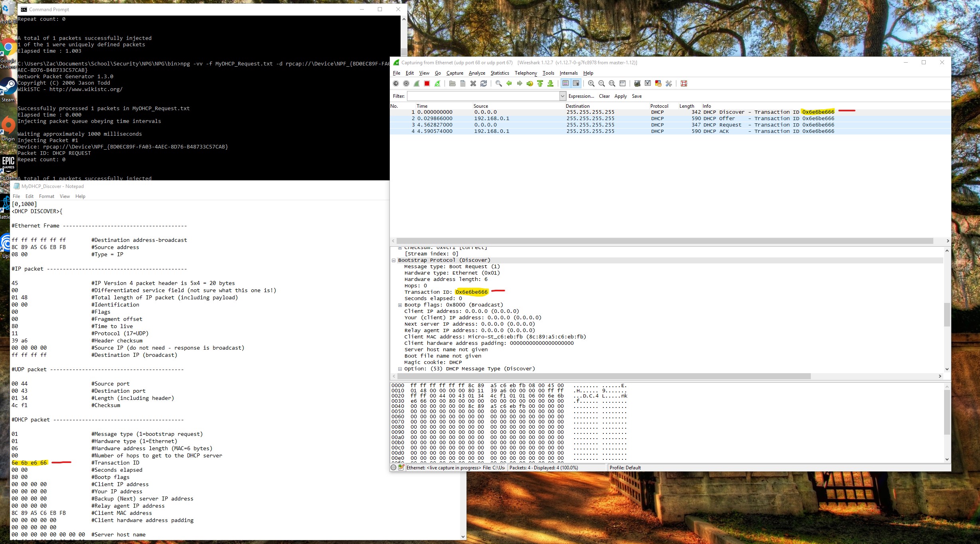Collapse the Bootstrap Protocol (Discover) tree
The image size is (980, 544).
tap(394, 260)
